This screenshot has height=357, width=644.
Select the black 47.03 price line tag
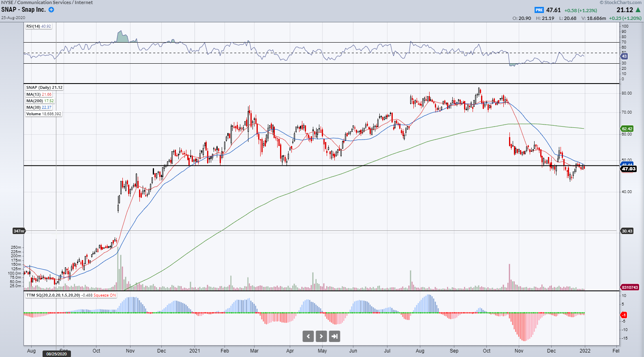(x=629, y=169)
